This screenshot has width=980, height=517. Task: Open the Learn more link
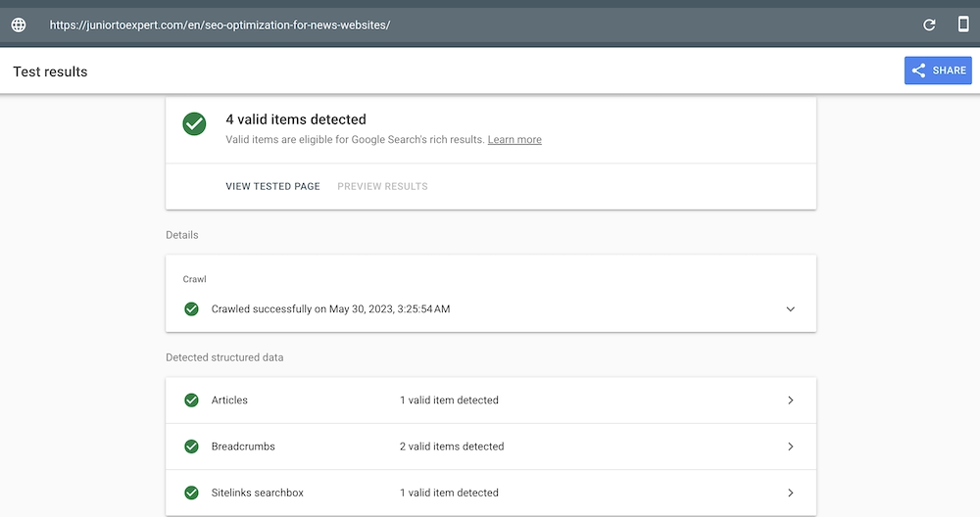point(514,140)
